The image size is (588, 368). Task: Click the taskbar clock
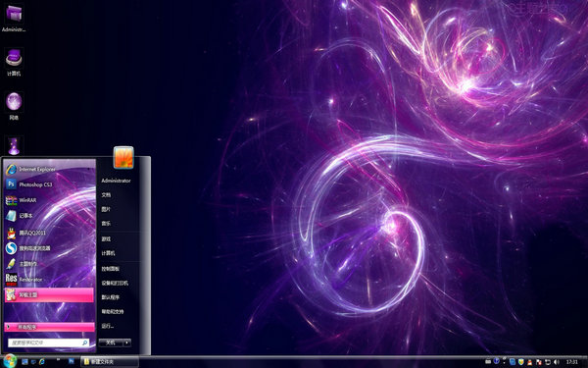click(572, 361)
